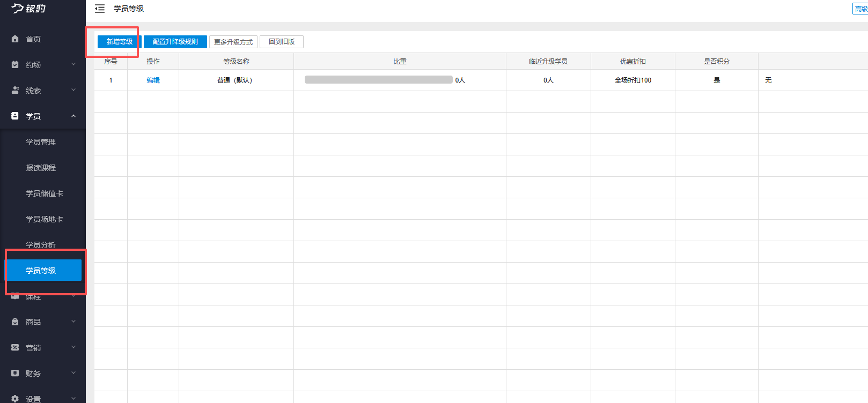Viewport: 868px width, 403px height.
Task: Click the gray 比重 progress bar
Action: point(378,80)
